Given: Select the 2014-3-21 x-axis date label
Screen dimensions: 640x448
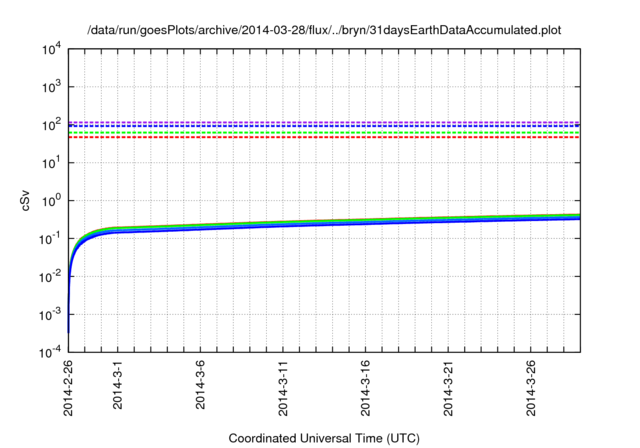Looking at the screenshot, I should pyautogui.click(x=448, y=388).
